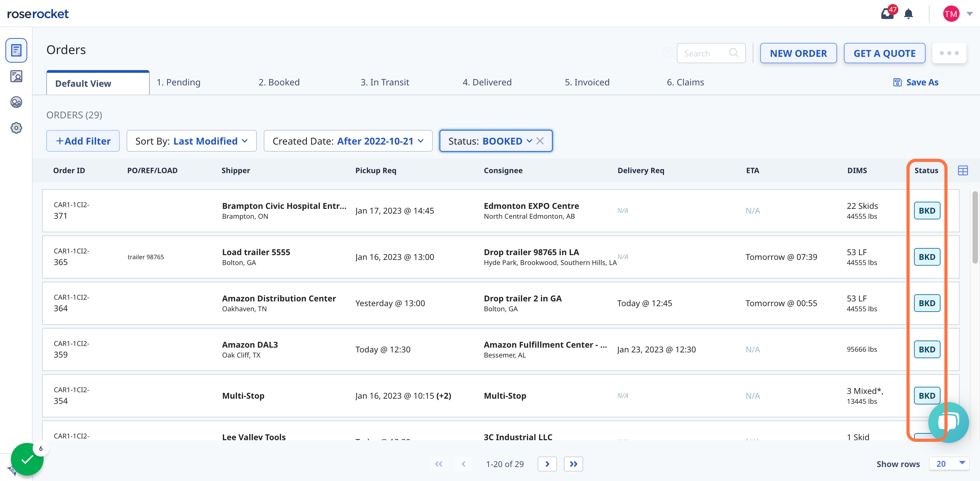Screen dimensions: 980x481
Task: Open the customers sidebar icon
Action: click(x=16, y=77)
